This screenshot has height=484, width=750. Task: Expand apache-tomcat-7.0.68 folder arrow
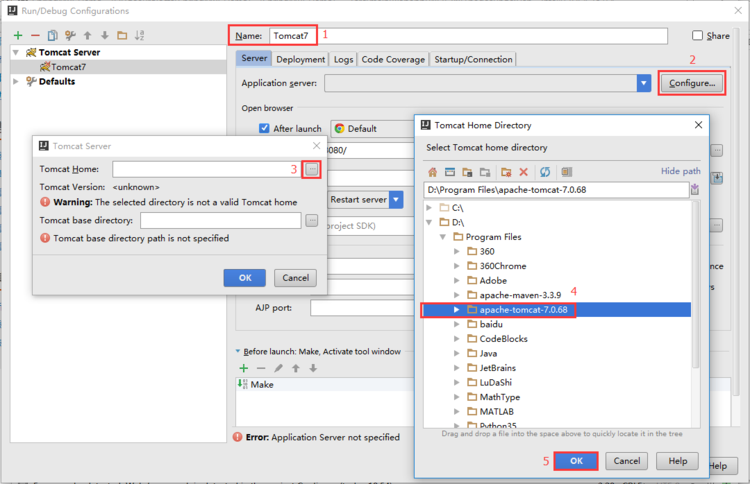[x=457, y=310]
